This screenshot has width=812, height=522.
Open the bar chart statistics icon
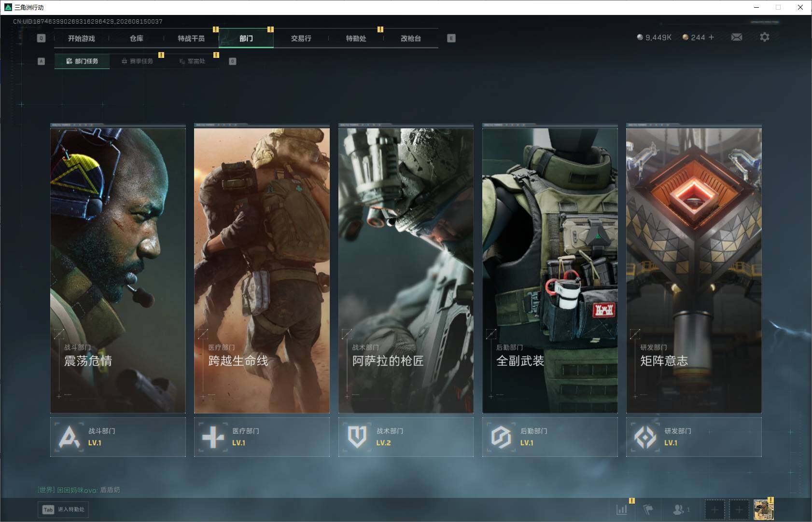(x=622, y=509)
